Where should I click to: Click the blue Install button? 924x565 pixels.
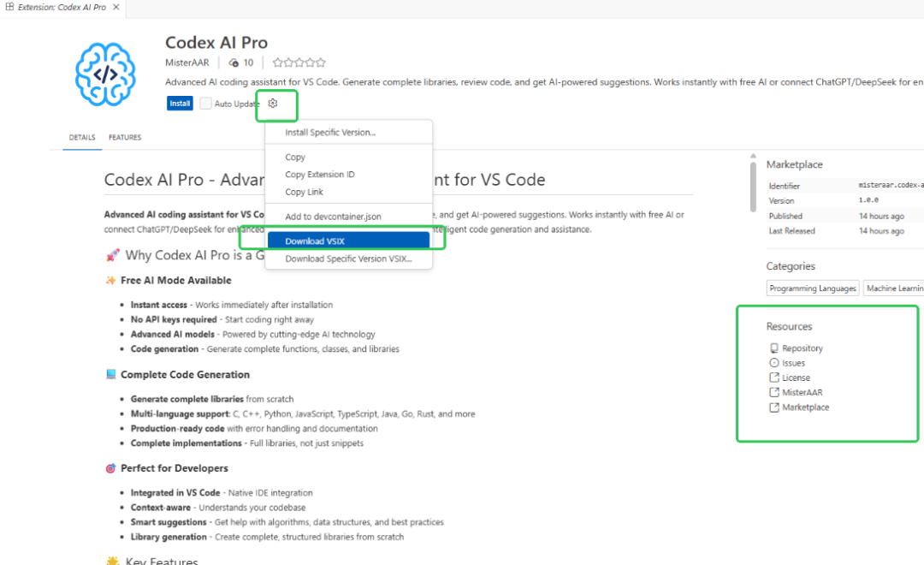180,104
